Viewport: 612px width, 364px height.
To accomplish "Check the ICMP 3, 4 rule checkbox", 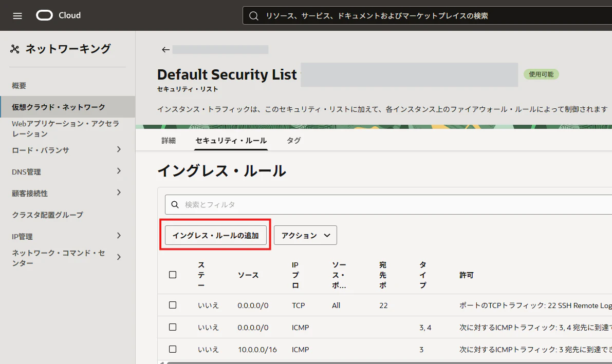I will click(x=173, y=327).
